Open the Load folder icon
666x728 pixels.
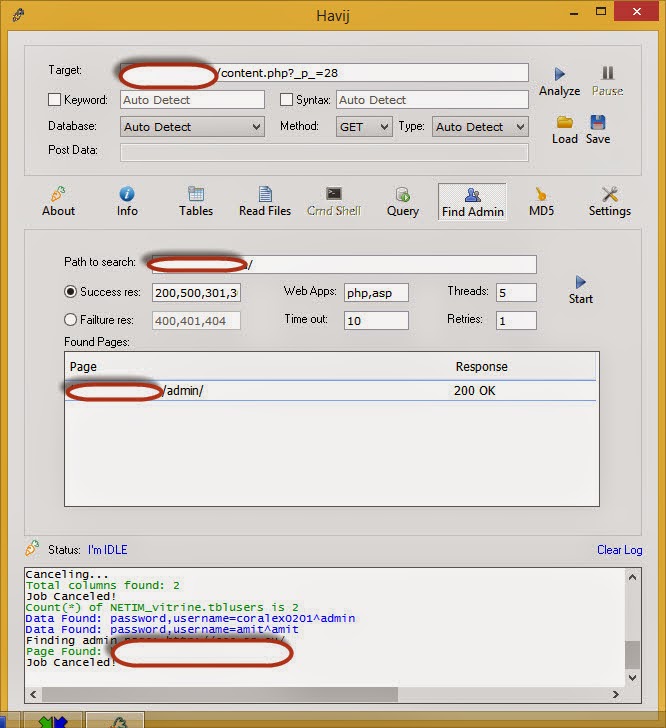(565, 122)
